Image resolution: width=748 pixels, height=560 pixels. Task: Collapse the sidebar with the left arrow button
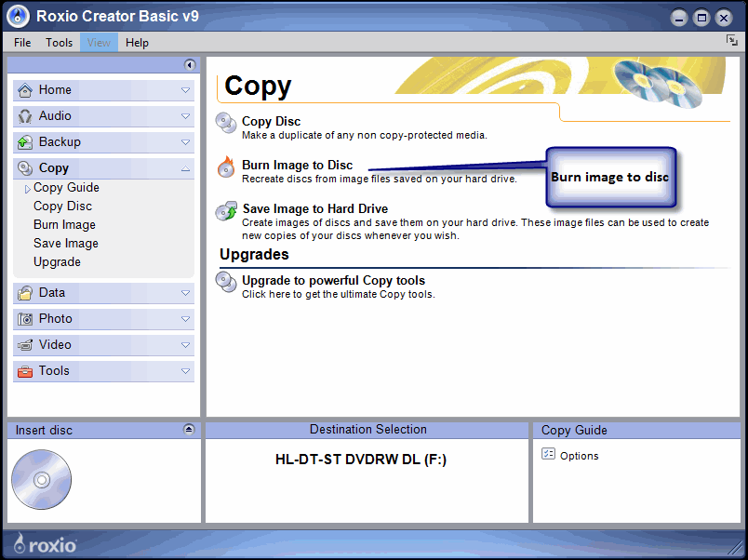coord(190,65)
